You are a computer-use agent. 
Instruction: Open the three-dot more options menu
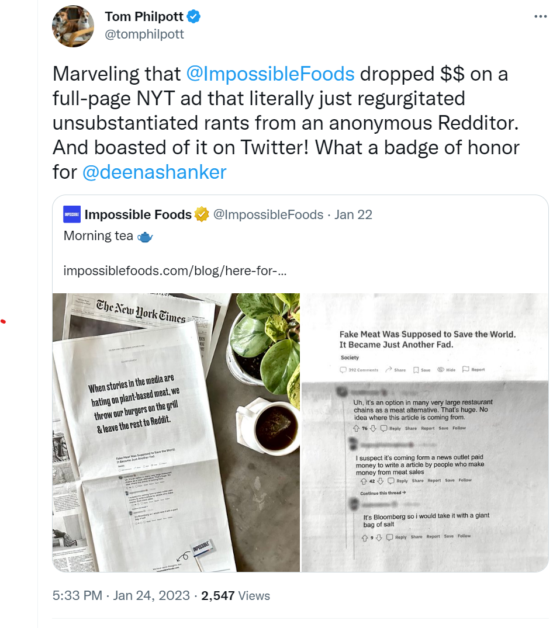540,17
